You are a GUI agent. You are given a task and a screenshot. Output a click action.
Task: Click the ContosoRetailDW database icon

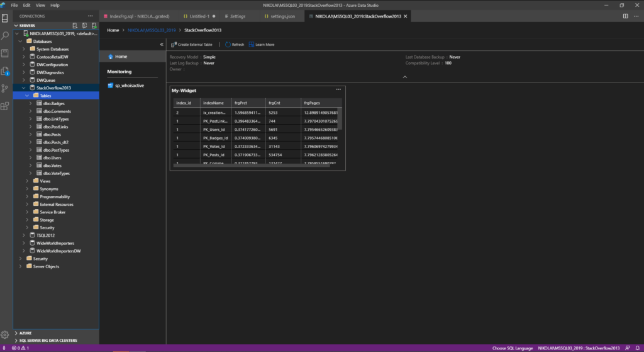(x=33, y=57)
